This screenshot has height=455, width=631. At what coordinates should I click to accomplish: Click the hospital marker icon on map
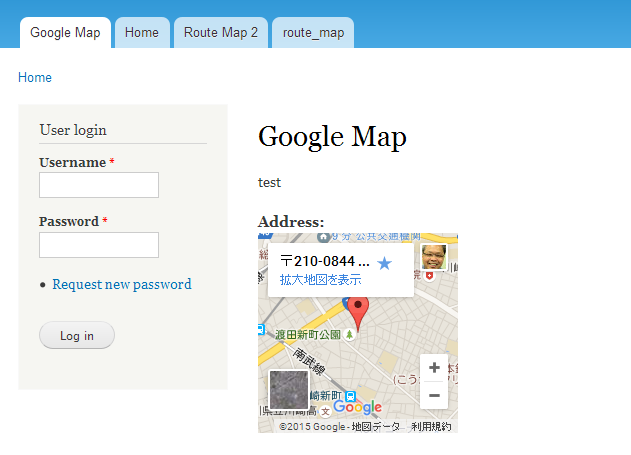tap(429, 276)
